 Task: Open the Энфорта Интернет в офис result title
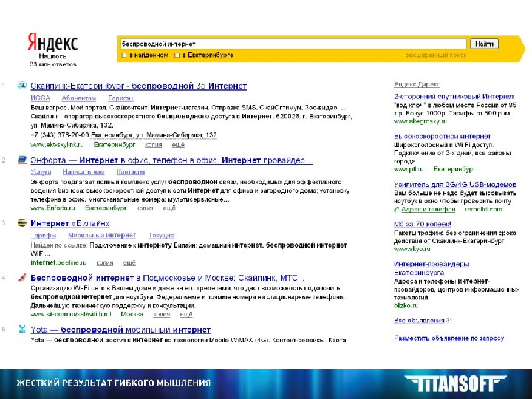[171, 160]
